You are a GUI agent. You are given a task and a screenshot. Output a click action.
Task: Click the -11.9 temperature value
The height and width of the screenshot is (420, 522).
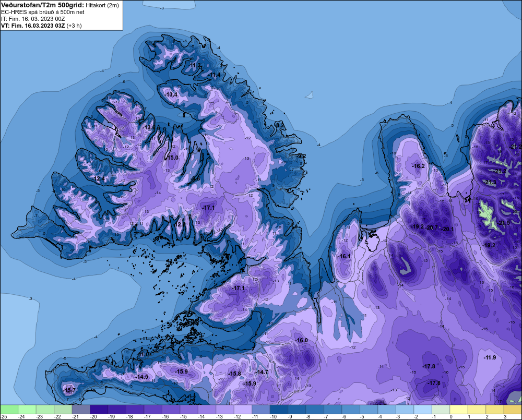click(x=490, y=357)
